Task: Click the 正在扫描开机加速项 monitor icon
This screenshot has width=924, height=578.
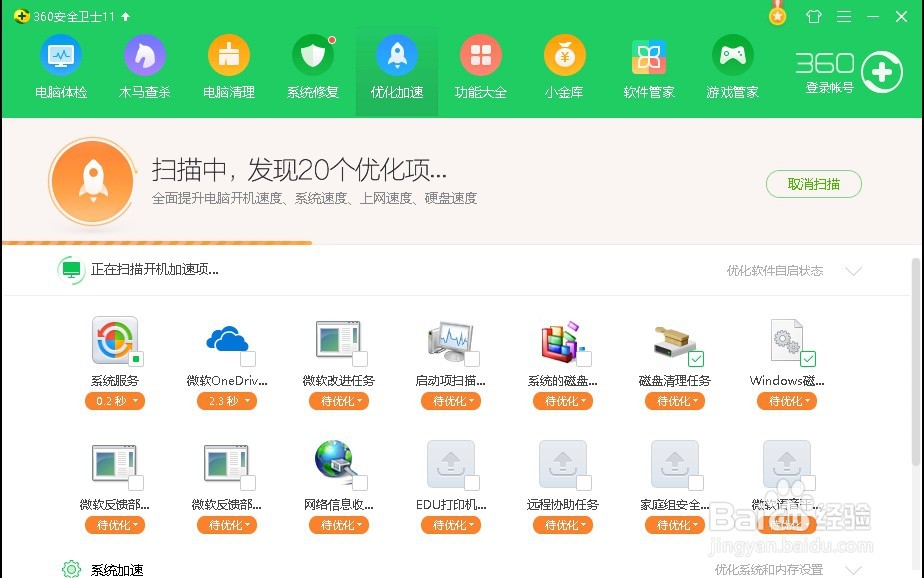Action: [71, 270]
